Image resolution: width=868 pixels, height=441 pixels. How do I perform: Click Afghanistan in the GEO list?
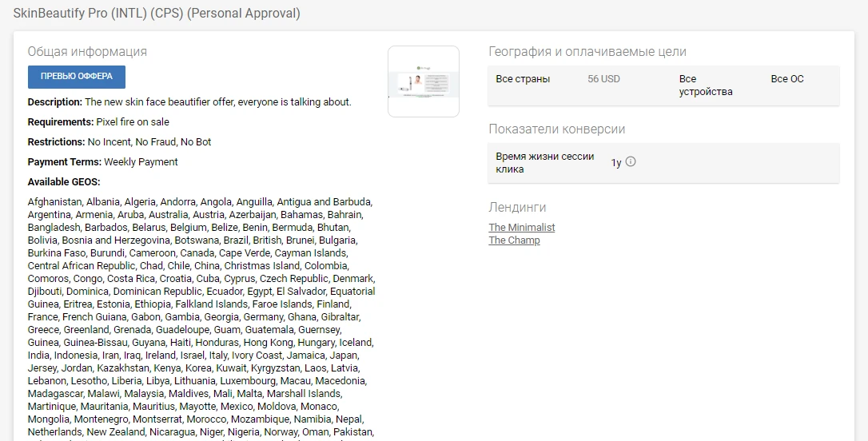54,202
